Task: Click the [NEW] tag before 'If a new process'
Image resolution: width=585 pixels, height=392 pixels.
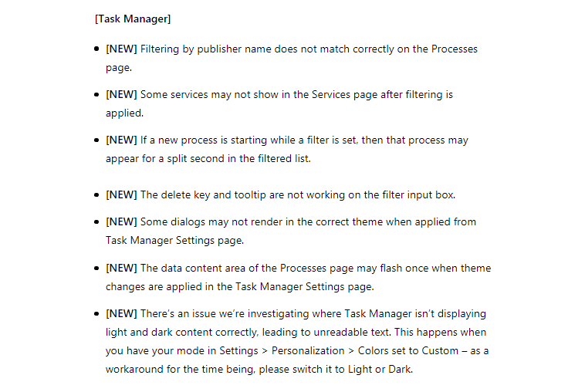Action: tap(121, 140)
